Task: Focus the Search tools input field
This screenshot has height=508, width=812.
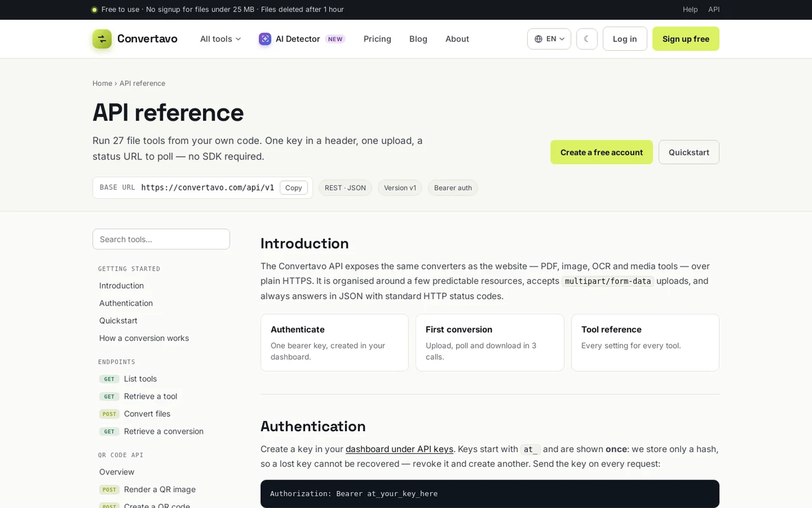Action: coord(161,239)
